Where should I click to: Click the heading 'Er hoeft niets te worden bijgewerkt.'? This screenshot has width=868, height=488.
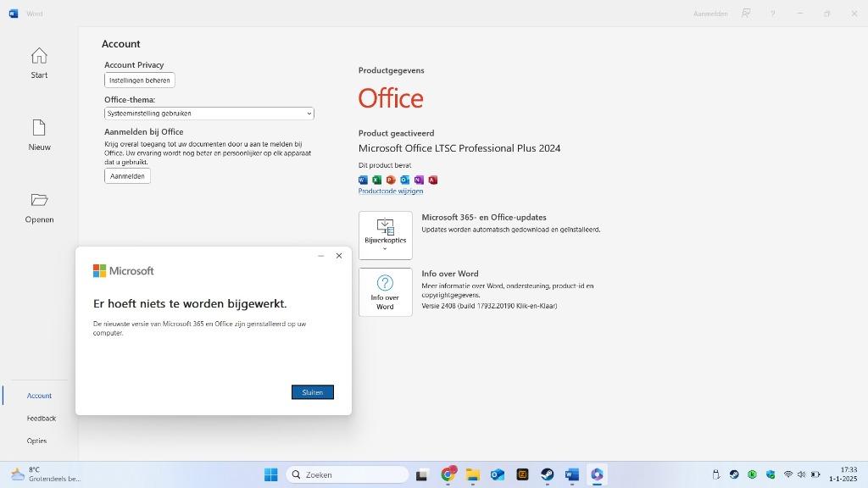pyautogui.click(x=190, y=304)
